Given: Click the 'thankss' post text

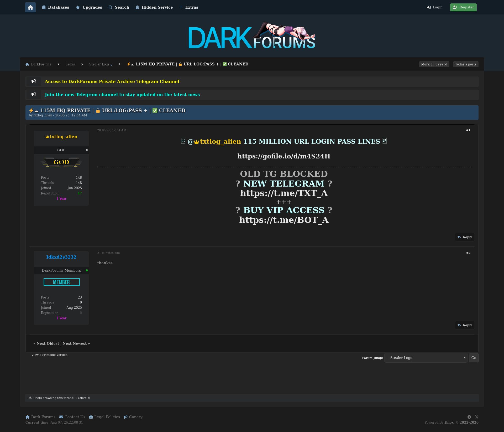Looking at the screenshot, I should point(105,263).
